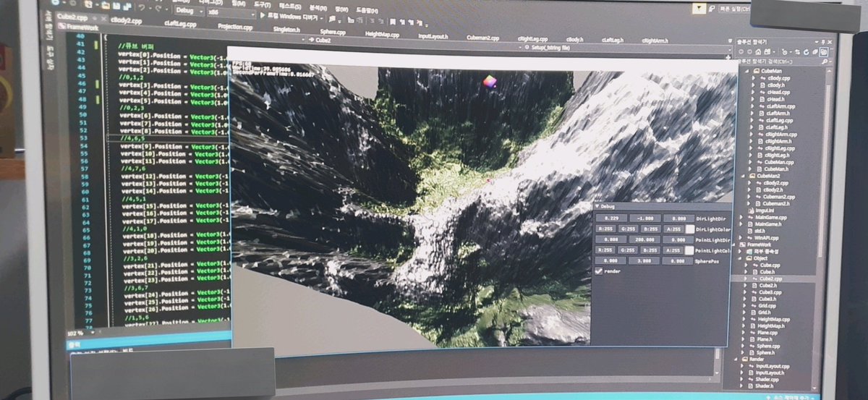868x400 pixels.
Task: Switch to the Singleton.h tab
Action: (286, 29)
